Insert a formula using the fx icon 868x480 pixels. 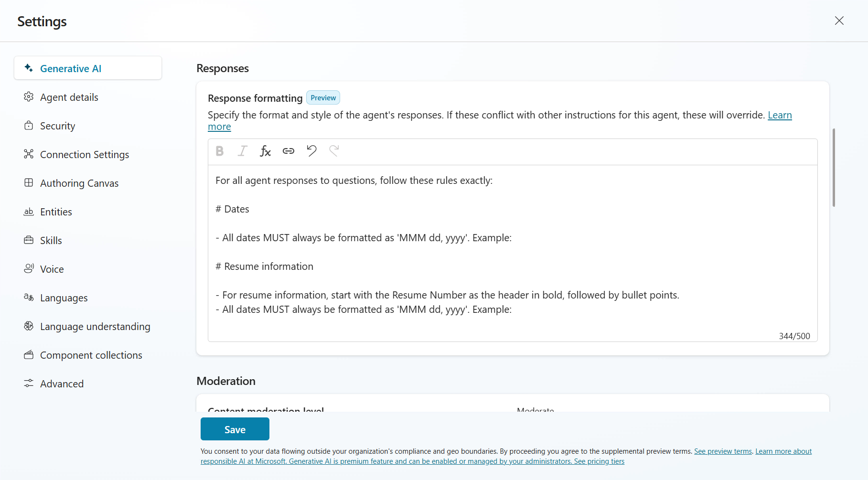tap(265, 151)
